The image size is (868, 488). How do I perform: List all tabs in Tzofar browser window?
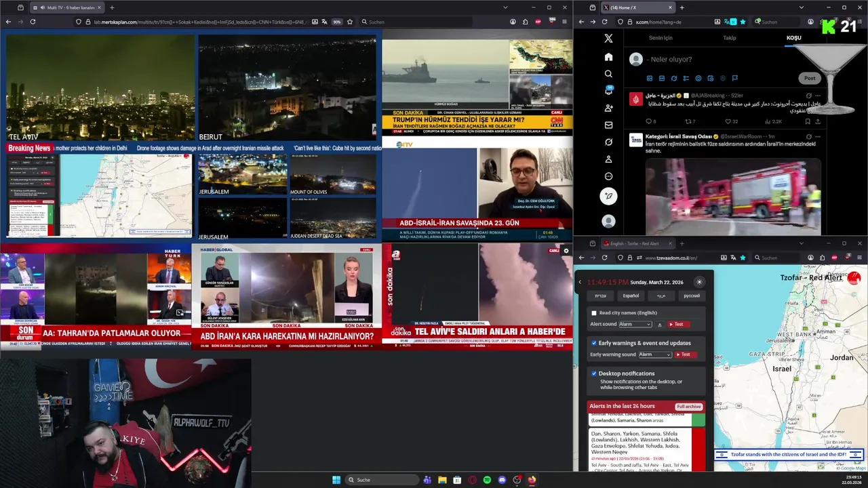click(x=802, y=243)
